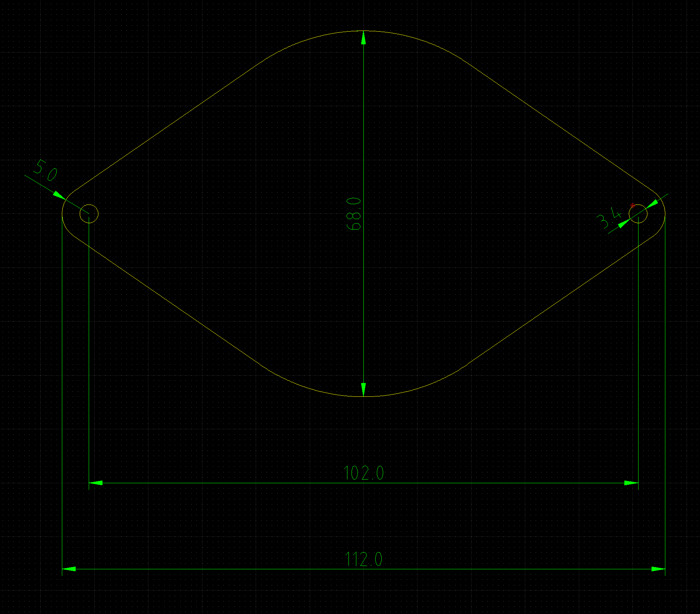Pick the left arrowhead of 112.0 dimension
The width and height of the screenshot is (700, 614).
tap(69, 569)
